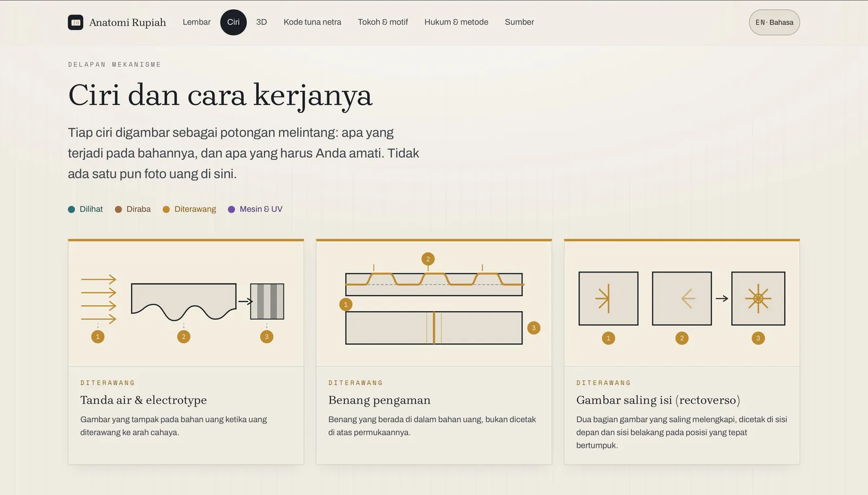Select marker 1 under rectoverso front square
The image size is (868, 495).
(x=609, y=338)
